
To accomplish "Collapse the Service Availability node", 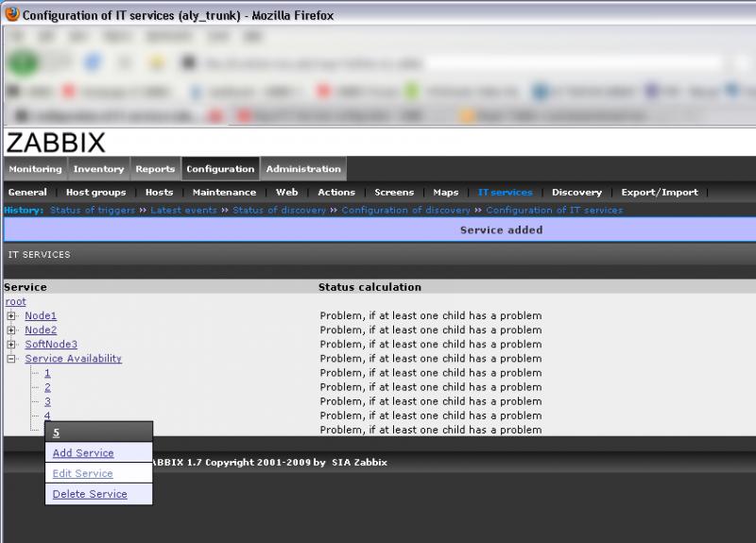I will [x=11, y=359].
